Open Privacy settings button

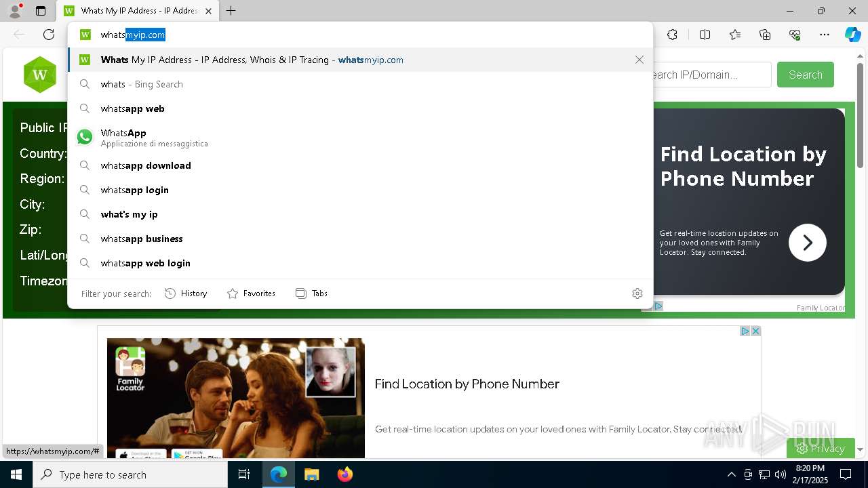point(821,448)
